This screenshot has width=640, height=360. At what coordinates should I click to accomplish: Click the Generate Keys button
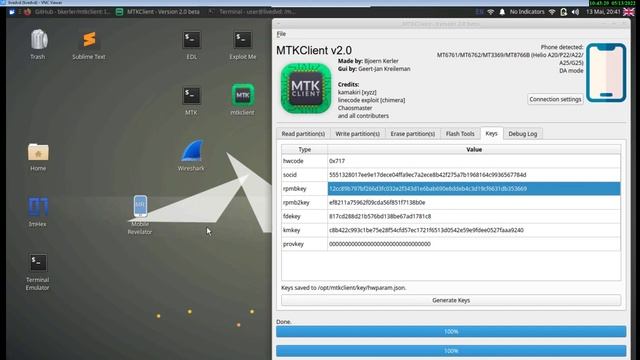pyautogui.click(x=451, y=300)
